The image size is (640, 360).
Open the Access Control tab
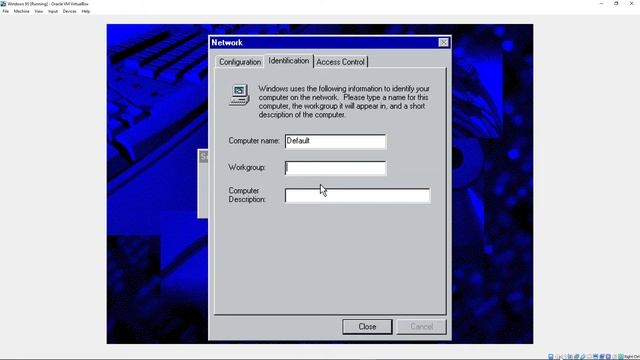tap(340, 62)
